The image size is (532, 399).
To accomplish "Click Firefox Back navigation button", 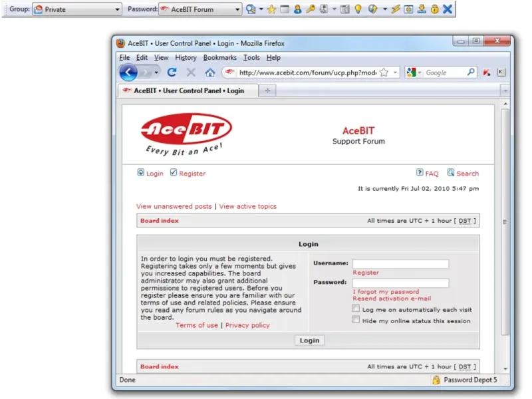I will click(128, 72).
